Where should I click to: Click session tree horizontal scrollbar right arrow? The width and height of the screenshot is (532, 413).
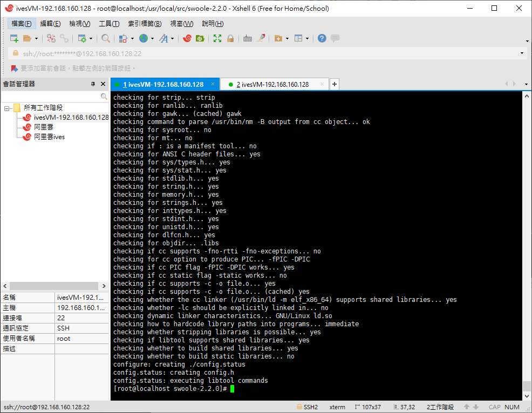(104, 286)
